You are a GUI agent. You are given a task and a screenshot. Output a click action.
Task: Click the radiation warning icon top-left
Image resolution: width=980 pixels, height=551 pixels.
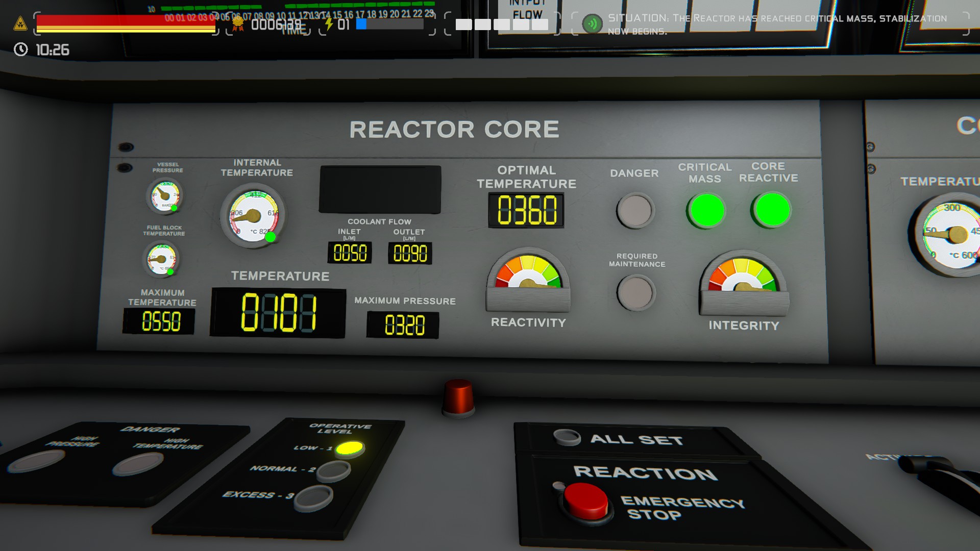pyautogui.click(x=20, y=23)
